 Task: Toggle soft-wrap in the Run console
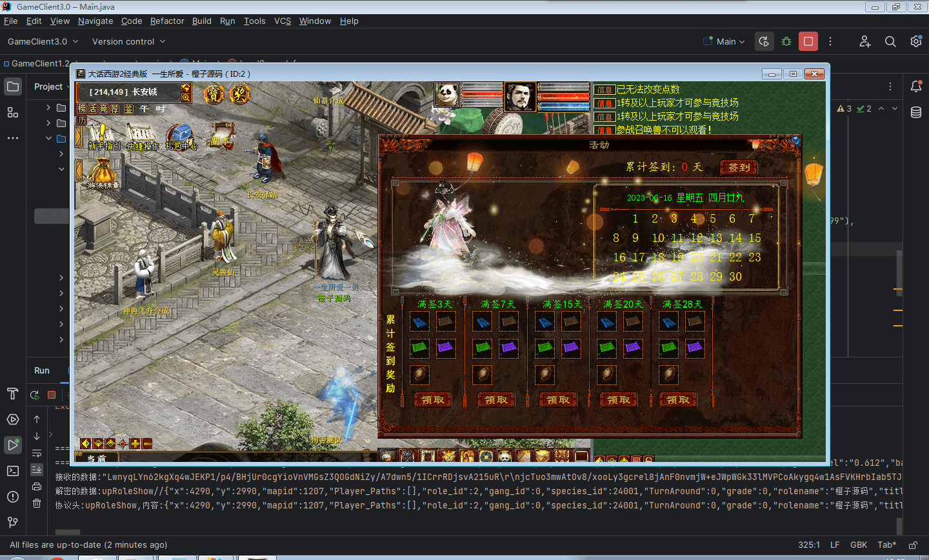37,453
